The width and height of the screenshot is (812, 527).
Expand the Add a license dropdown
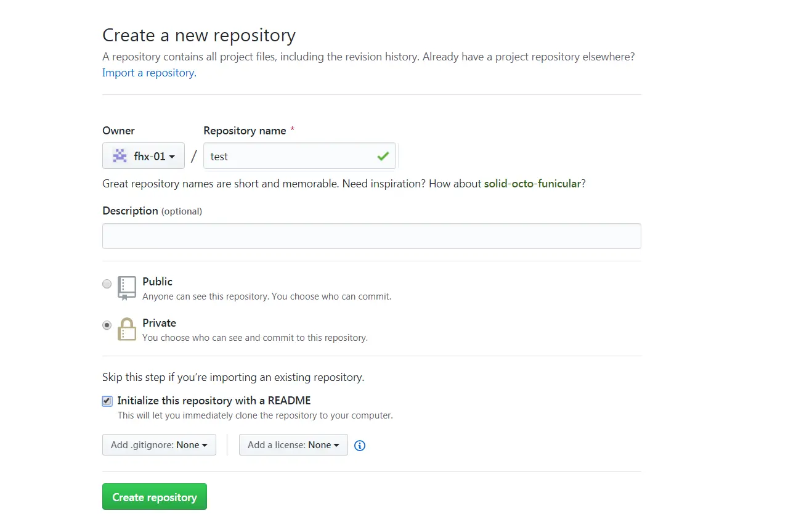tap(293, 445)
